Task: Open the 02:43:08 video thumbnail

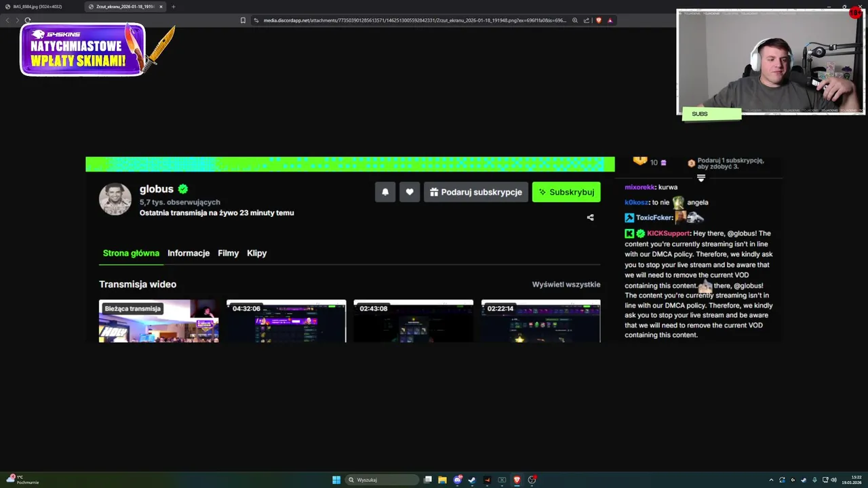Action: 414,321
